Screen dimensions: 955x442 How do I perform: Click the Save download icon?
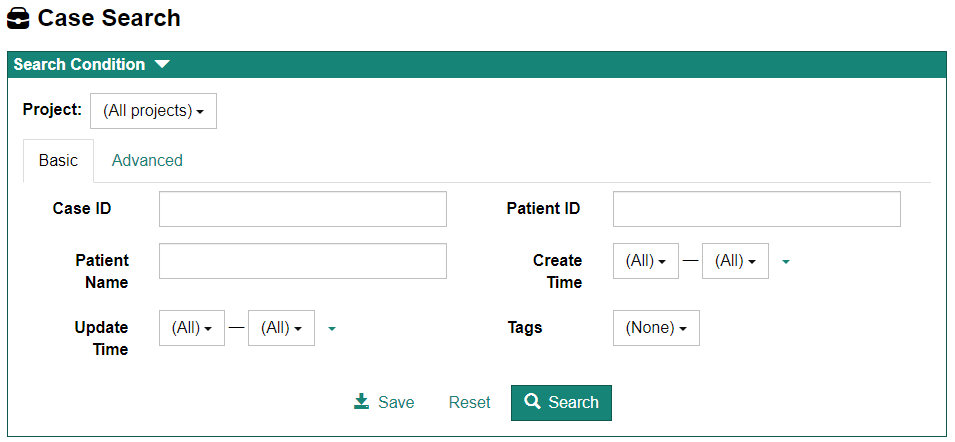click(361, 402)
